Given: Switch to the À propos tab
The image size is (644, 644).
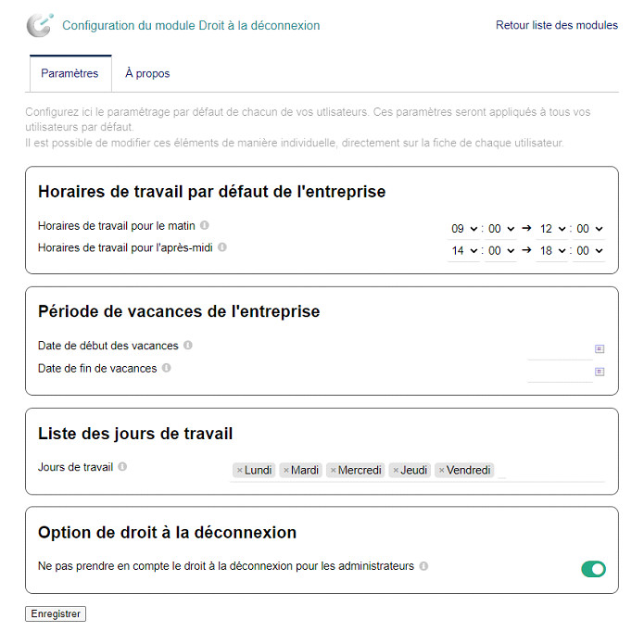Looking at the screenshot, I should point(147,73).
